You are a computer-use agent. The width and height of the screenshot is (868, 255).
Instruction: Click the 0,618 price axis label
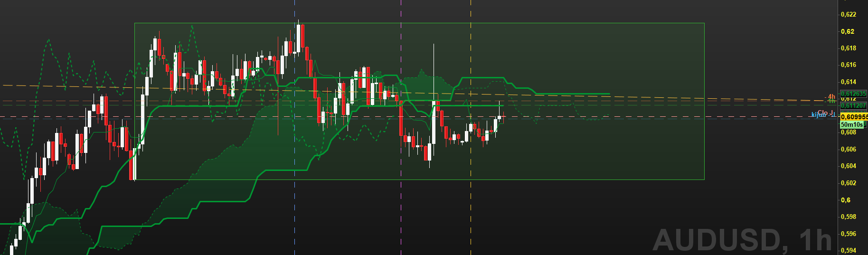point(849,48)
